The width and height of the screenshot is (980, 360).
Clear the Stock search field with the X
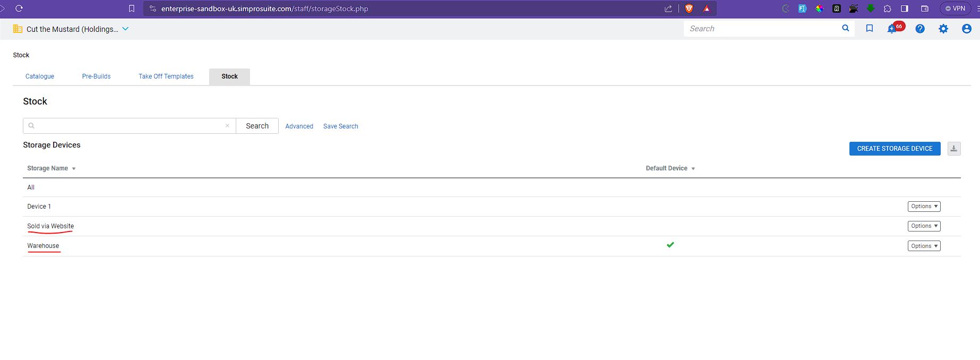(x=227, y=126)
